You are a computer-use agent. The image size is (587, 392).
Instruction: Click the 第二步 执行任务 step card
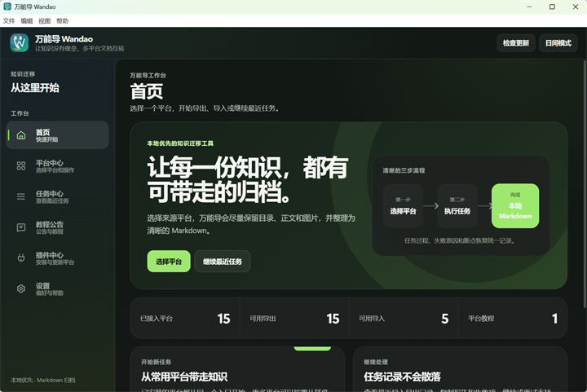coord(457,205)
